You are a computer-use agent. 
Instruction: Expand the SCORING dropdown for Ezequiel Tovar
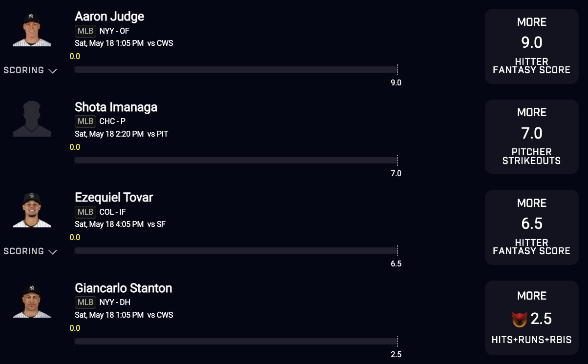30,251
